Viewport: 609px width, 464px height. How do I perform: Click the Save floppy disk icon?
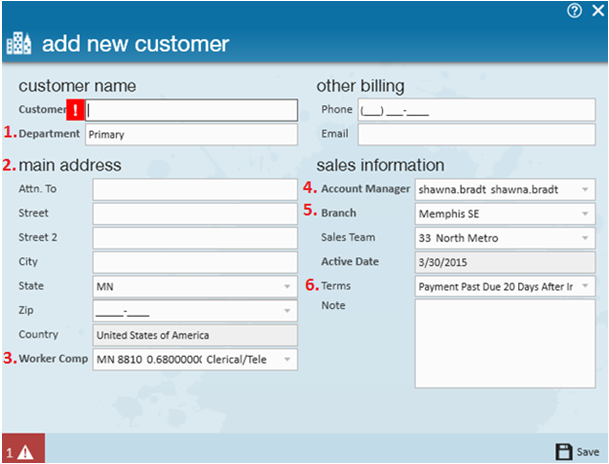click(564, 452)
